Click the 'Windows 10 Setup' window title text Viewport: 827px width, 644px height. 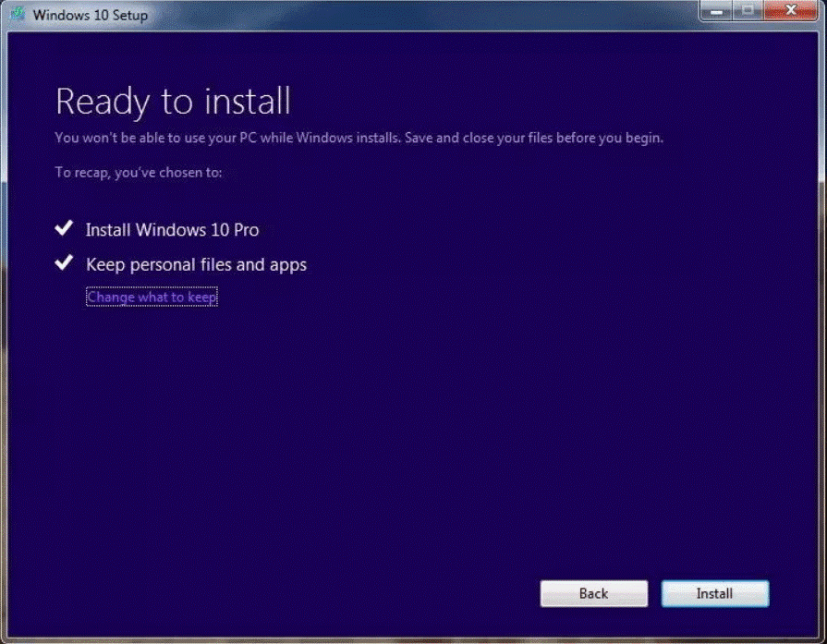point(91,16)
